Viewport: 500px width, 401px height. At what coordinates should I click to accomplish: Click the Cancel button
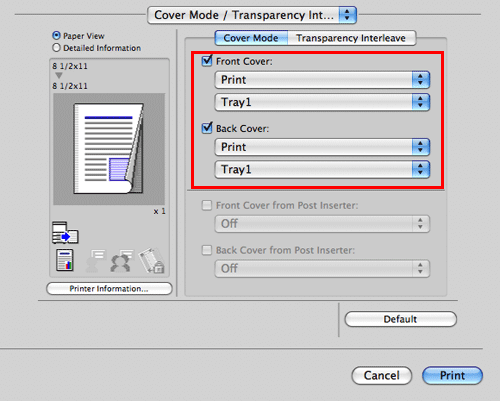(382, 376)
